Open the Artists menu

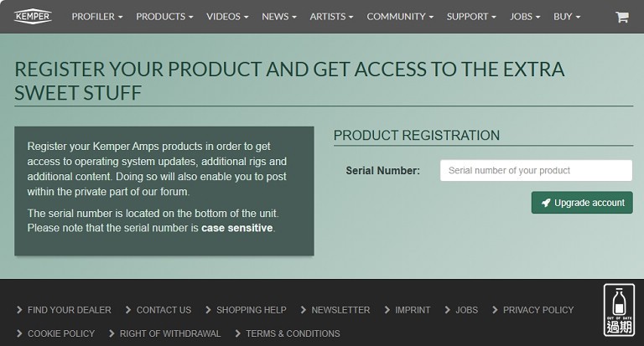[331, 17]
